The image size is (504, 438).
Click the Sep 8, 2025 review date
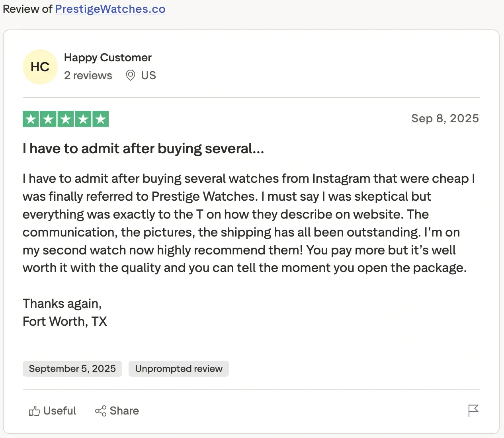point(445,119)
